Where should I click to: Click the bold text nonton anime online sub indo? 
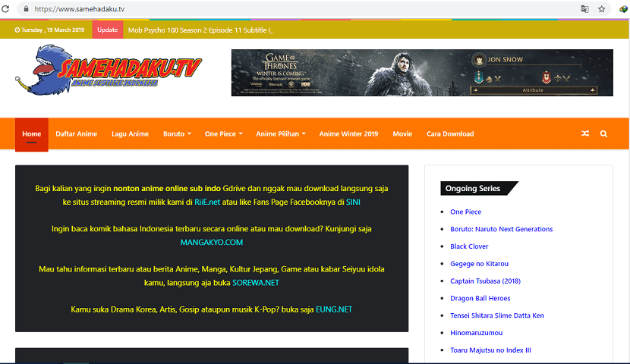pos(167,188)
